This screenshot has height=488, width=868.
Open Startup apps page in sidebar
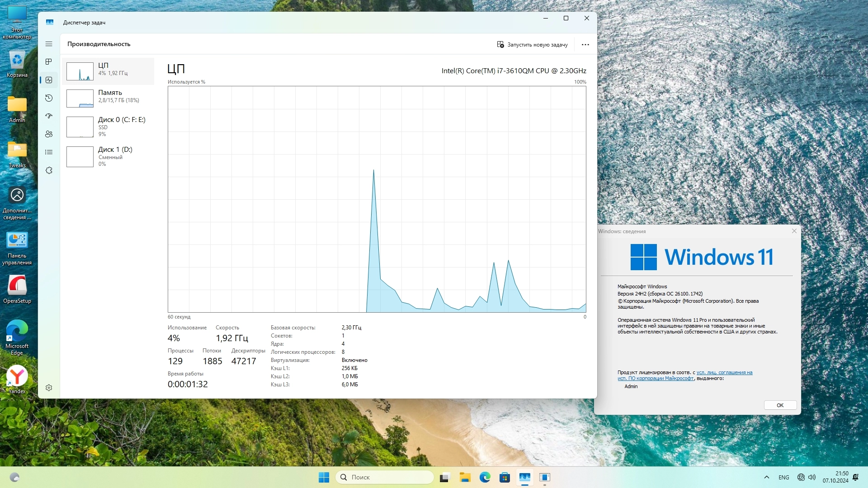(x=49, y=116)
